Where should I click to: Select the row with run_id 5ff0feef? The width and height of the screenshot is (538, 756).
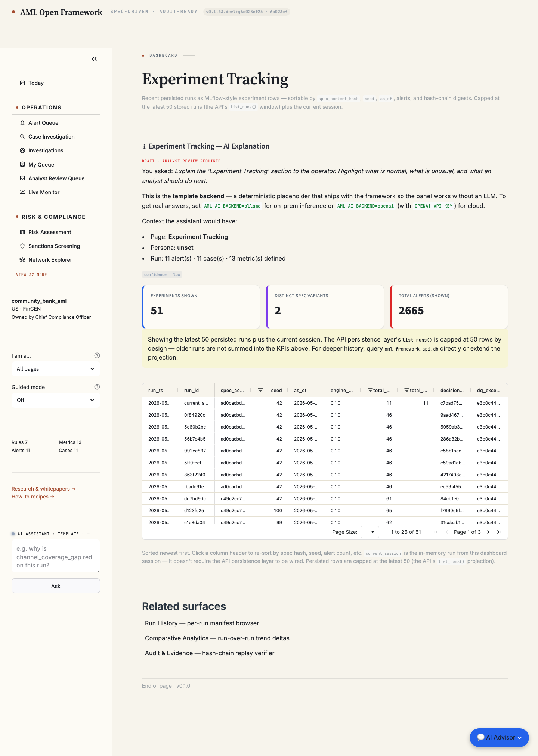(325, 463)
